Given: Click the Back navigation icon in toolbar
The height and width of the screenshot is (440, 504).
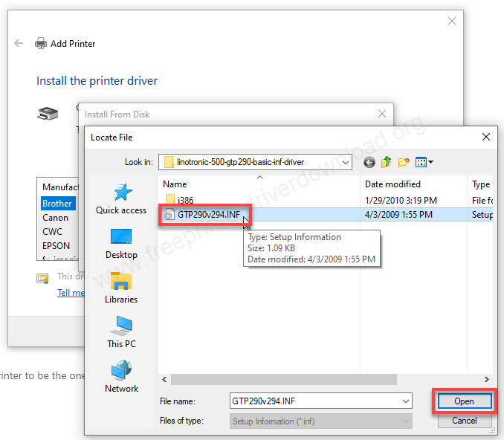Looking at the screenshot, I should [x=369, y=162].
